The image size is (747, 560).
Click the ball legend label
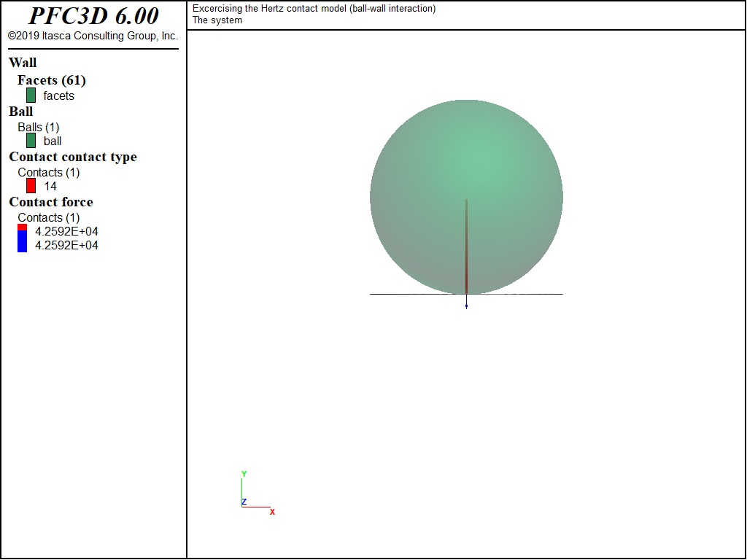click(53, 141)
